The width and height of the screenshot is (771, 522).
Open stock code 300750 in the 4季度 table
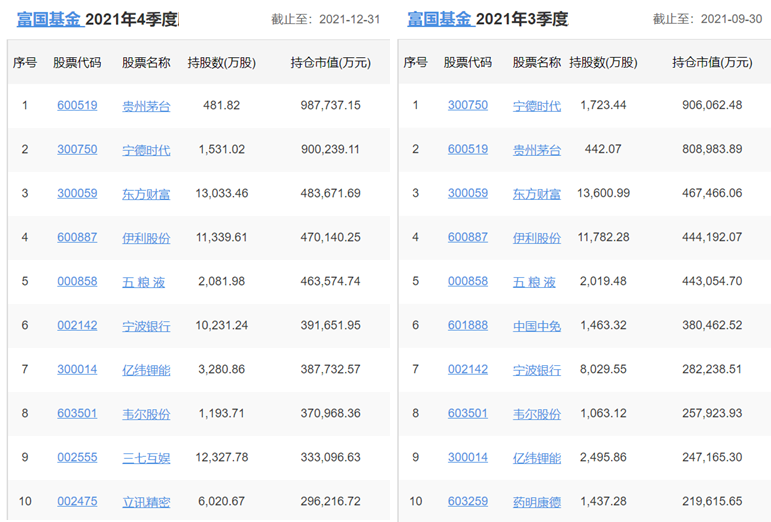tap(77, 149)
